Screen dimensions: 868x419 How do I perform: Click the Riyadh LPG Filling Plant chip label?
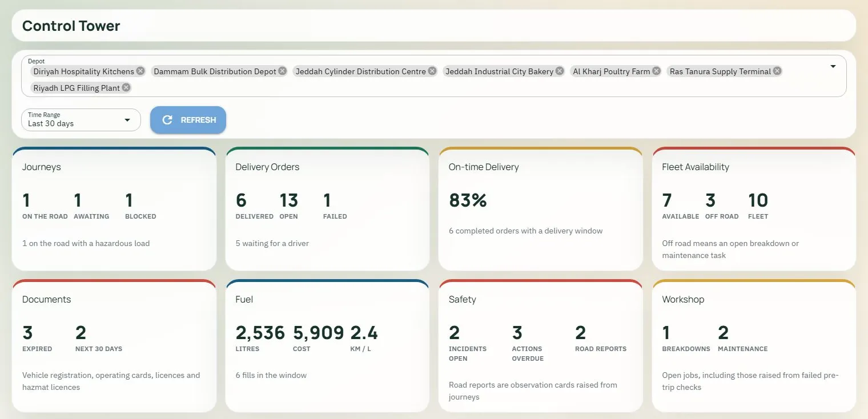pos(77,88)
